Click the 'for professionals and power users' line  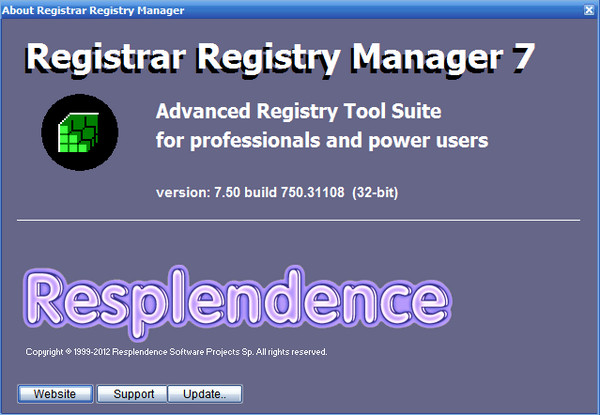pos(322,140)
